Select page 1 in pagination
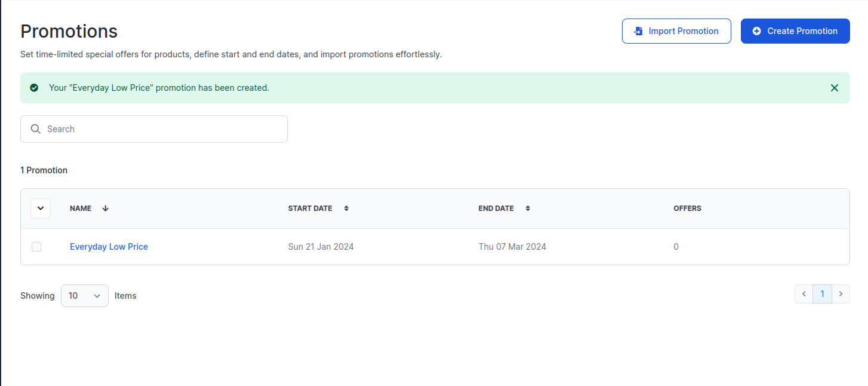The width and height of the screenshot is (868, 386). [x=822, y=294]
